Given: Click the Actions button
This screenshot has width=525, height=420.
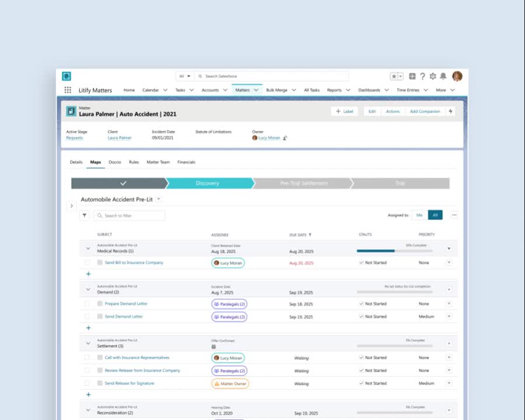Looking at the screenshot, I should [393, 111].
